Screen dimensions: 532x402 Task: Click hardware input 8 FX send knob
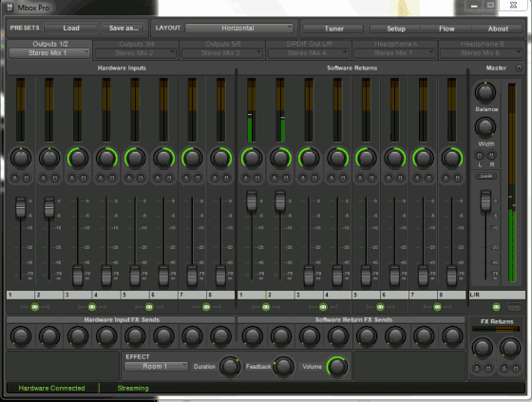click(x=220, y=336)
